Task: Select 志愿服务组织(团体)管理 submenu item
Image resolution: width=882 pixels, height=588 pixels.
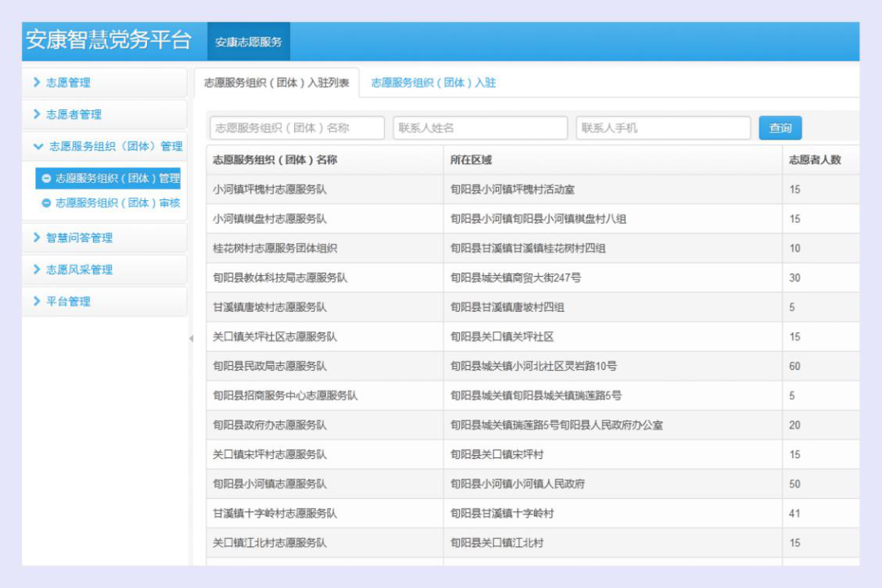Action: click(108, 178)
